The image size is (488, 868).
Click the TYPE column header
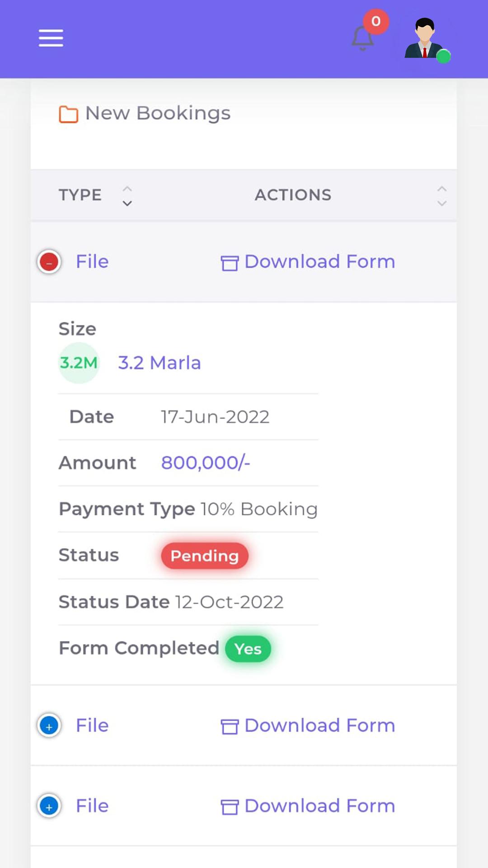[x=80, y=195]
